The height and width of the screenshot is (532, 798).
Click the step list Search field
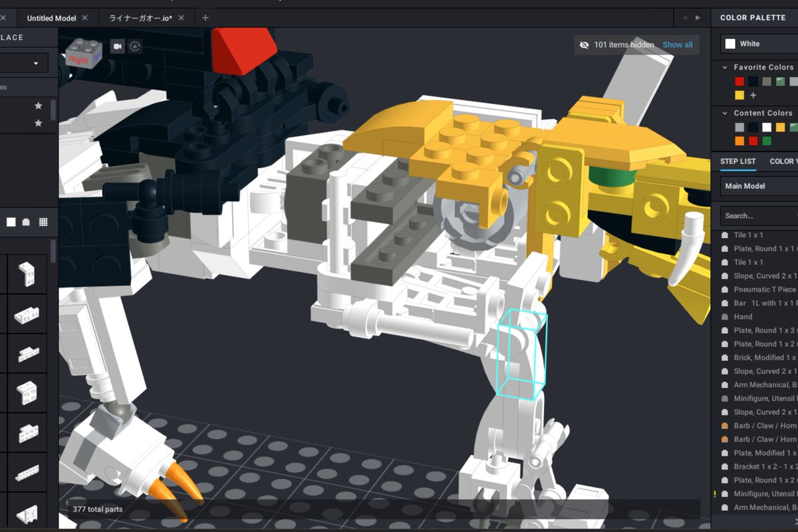(x=759, y=215)
